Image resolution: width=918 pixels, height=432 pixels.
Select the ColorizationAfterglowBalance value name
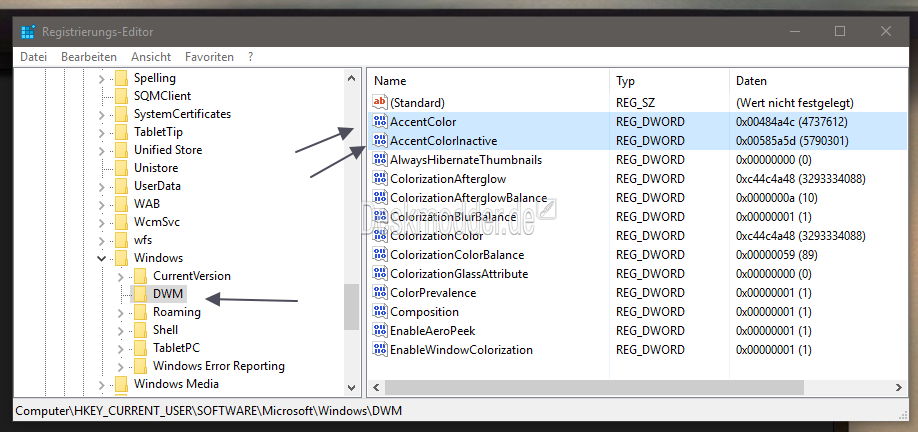468,198
